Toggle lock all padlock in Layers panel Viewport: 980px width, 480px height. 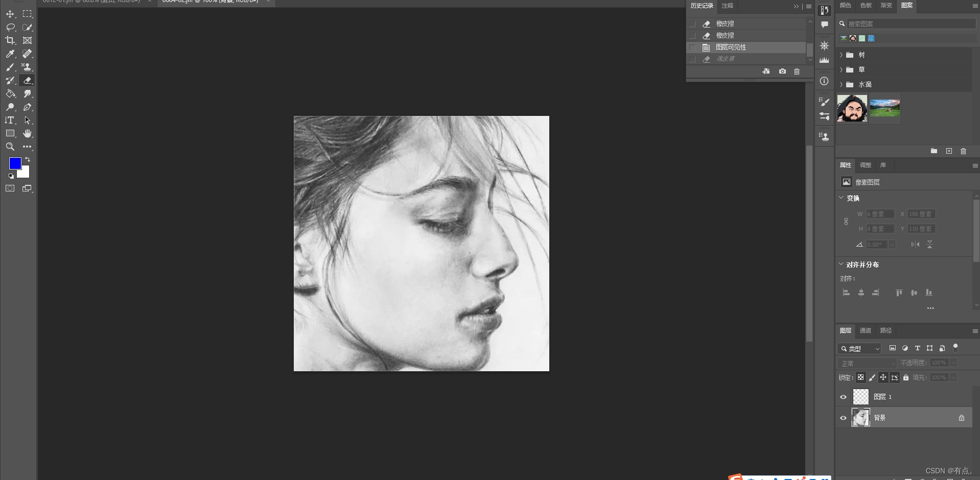click(906, 377)
